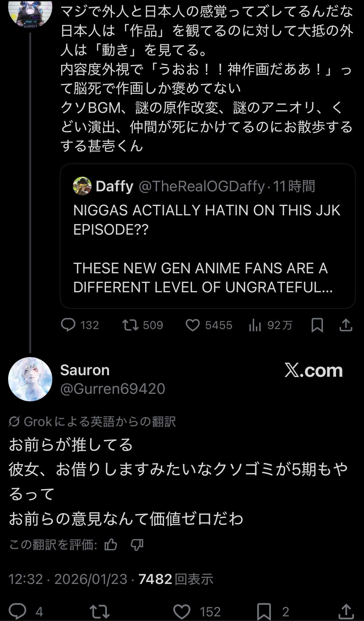Repost Sauron's tweet
Viewport: 364px width, 621px height.
coord(99,611)
